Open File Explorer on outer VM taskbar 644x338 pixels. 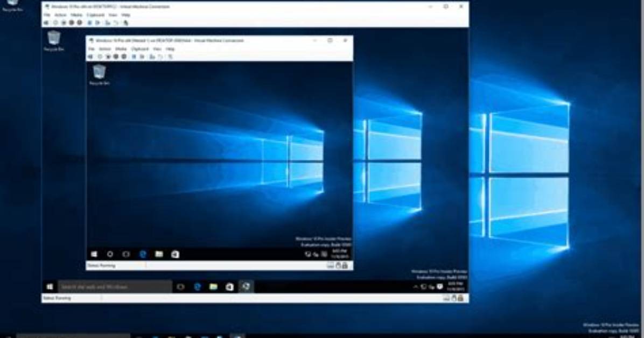click(x=213, y=287)
